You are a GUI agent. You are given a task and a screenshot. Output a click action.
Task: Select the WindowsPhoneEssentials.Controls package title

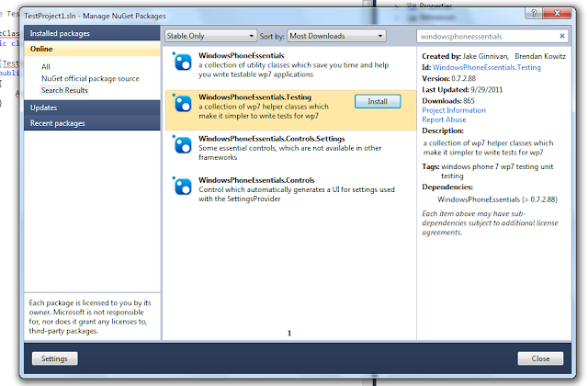point(256,180)
